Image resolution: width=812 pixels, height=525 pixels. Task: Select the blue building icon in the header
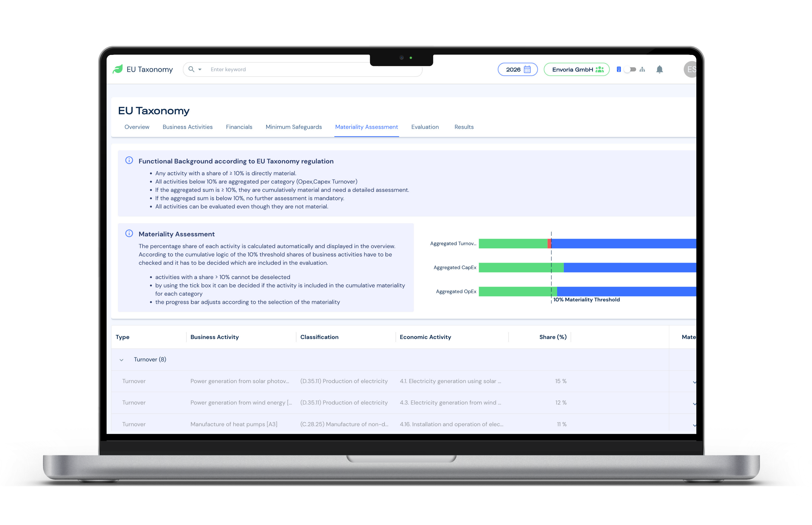tap(619, 69)
